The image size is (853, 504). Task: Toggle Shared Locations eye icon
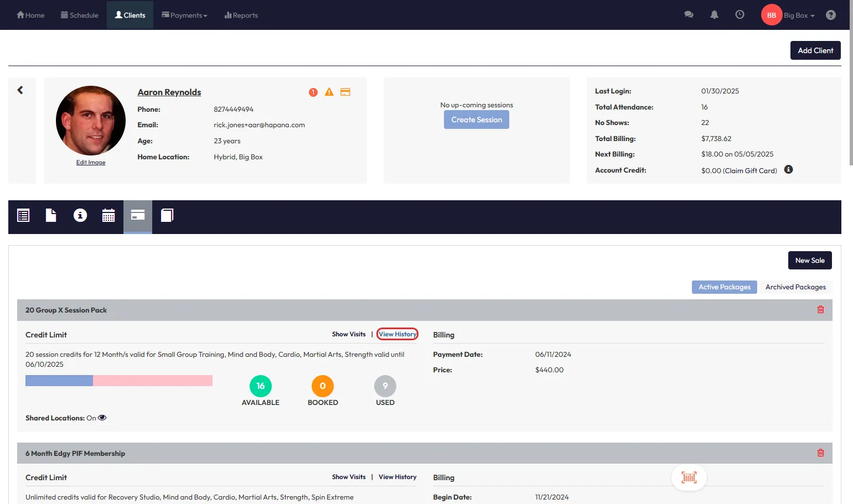coord(102,418)
